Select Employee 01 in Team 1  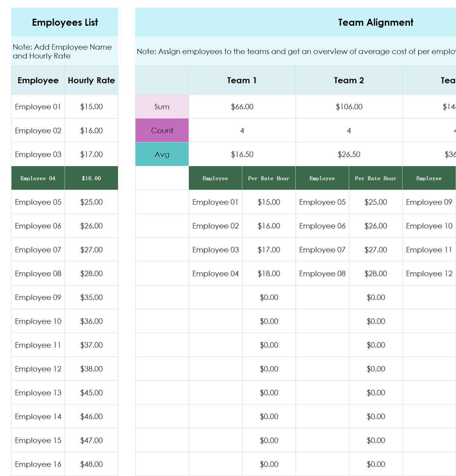coord(215,202)
